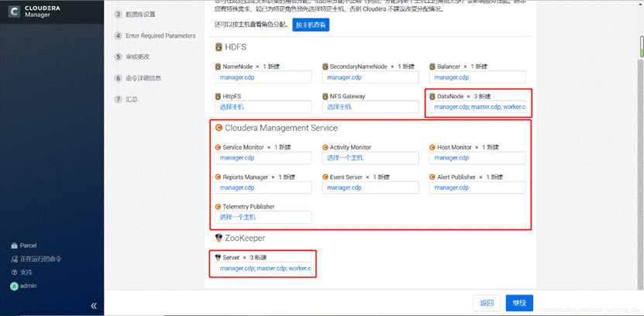The height and width of the screenshot is (316, 644).
Task: Click the SecondaryNameNode role icon
Action: pyautogui.click(x=325, y=67)
